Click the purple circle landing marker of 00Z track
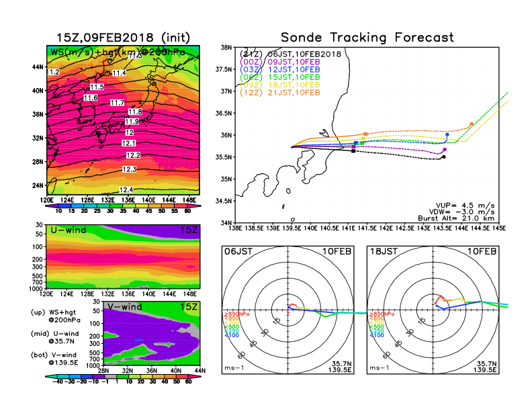The width and height of the screenshot is (532, 411). click(x=445, y=150)
